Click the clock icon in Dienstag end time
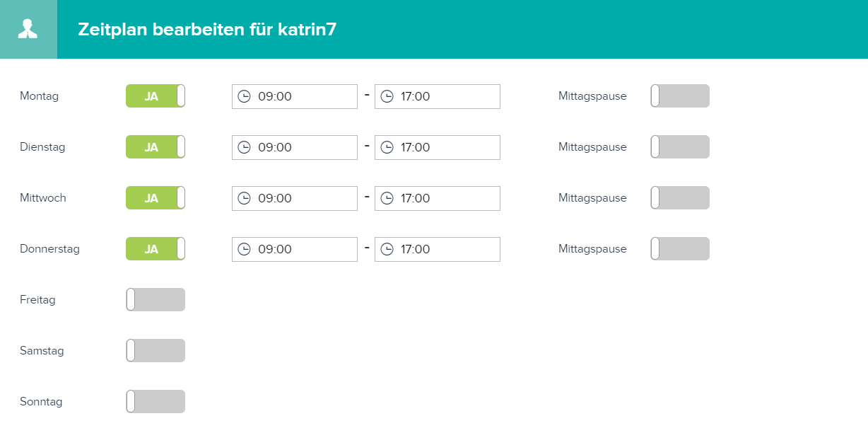The height and width of the screenshot is (433, 868). [x=387, y=147]
